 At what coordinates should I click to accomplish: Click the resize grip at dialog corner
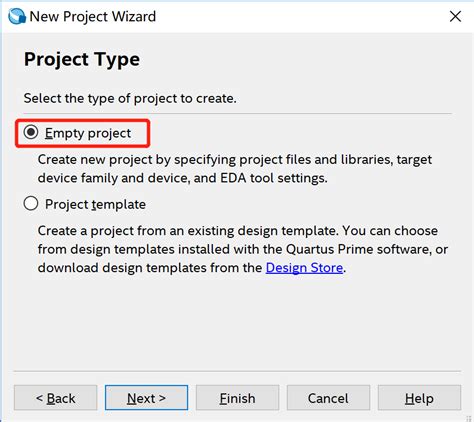(469, 418)
